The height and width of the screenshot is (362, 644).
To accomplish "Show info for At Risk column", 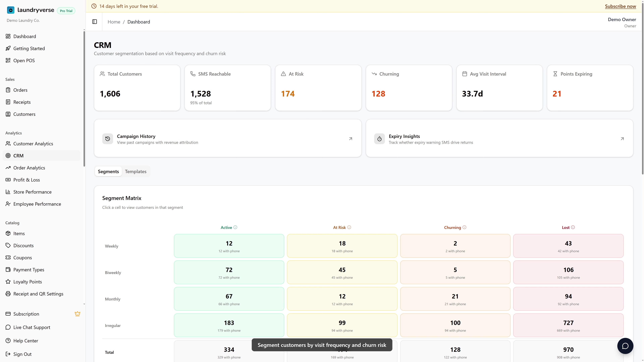I will (349, 227).
